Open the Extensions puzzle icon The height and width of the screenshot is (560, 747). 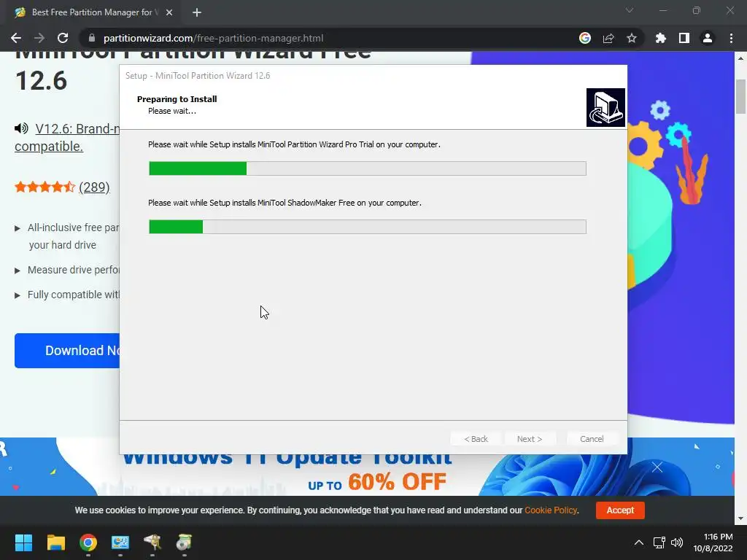pos(660,38)
